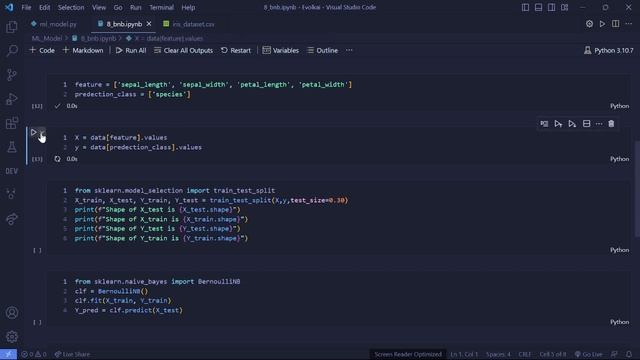This screenshot has height=360, width=640.
Task: Open the Variables panel
Action: coord(280,51)
